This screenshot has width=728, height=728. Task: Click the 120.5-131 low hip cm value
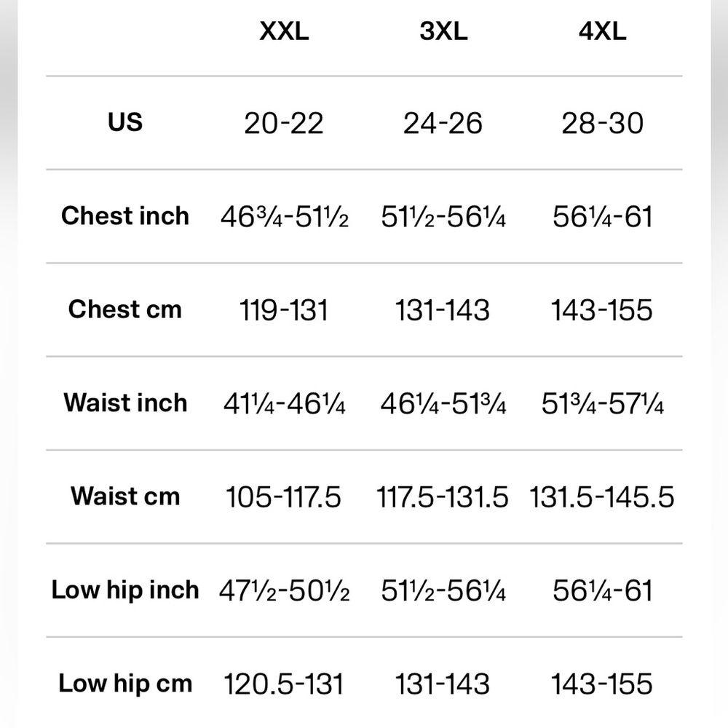284,684
